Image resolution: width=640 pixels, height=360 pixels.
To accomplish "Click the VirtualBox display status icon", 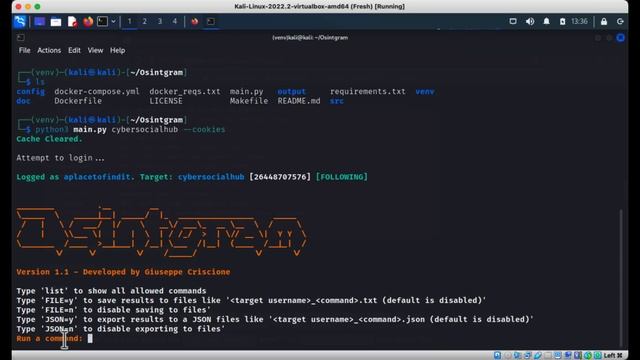I will (x=558, y=356).
